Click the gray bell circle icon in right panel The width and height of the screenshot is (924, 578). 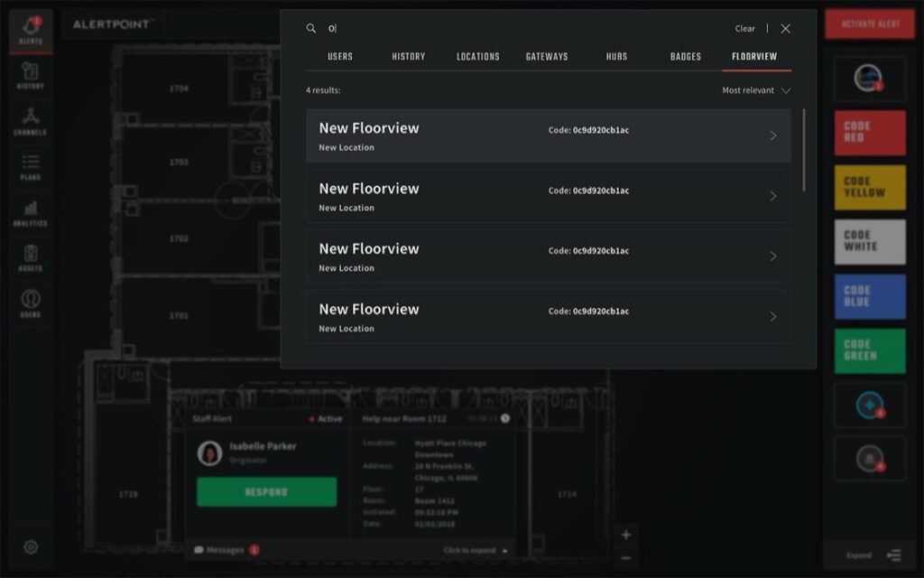870,459
